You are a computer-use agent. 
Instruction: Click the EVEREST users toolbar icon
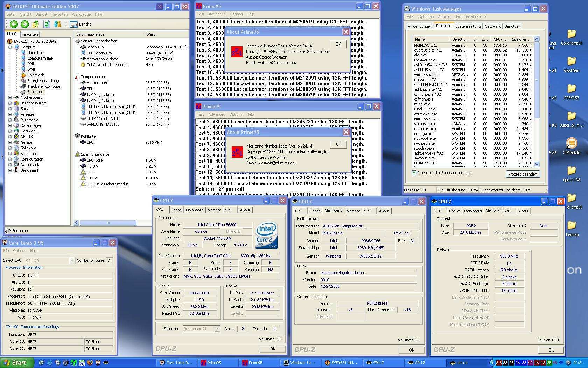click(x=58, y=24)
